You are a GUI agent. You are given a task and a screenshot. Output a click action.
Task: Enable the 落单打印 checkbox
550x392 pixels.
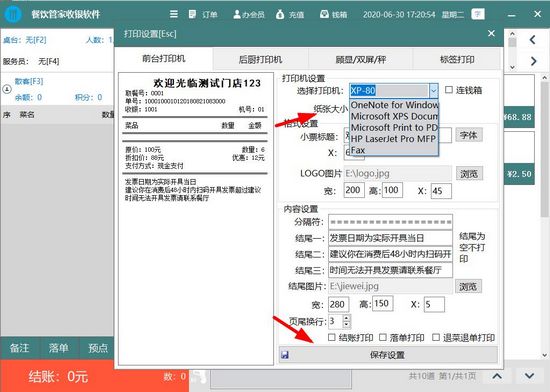[383, 337]
